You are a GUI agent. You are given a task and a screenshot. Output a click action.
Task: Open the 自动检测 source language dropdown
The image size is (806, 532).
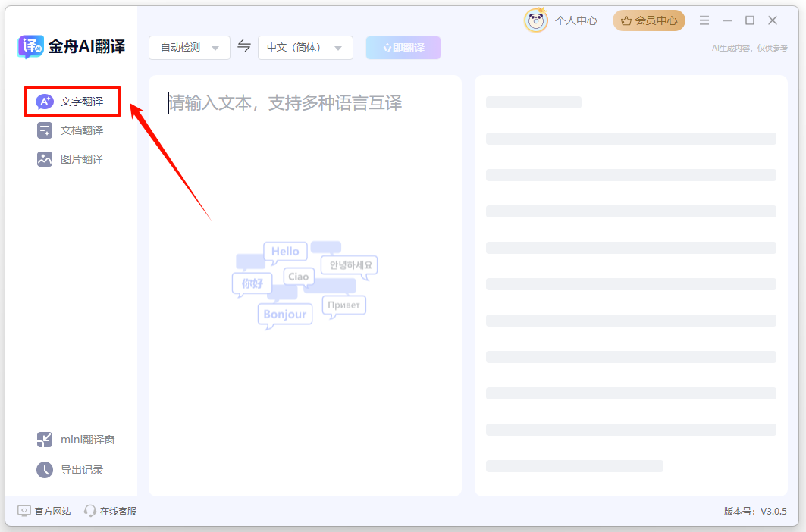click(189, 47)
